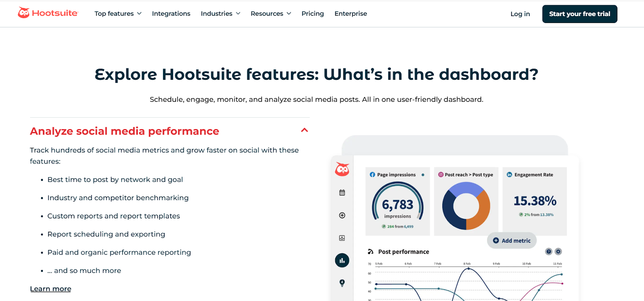Screen dimensions: 644x301
Task: Select the analytics bar chart icon in sidebar
Action: coord(342,260)
